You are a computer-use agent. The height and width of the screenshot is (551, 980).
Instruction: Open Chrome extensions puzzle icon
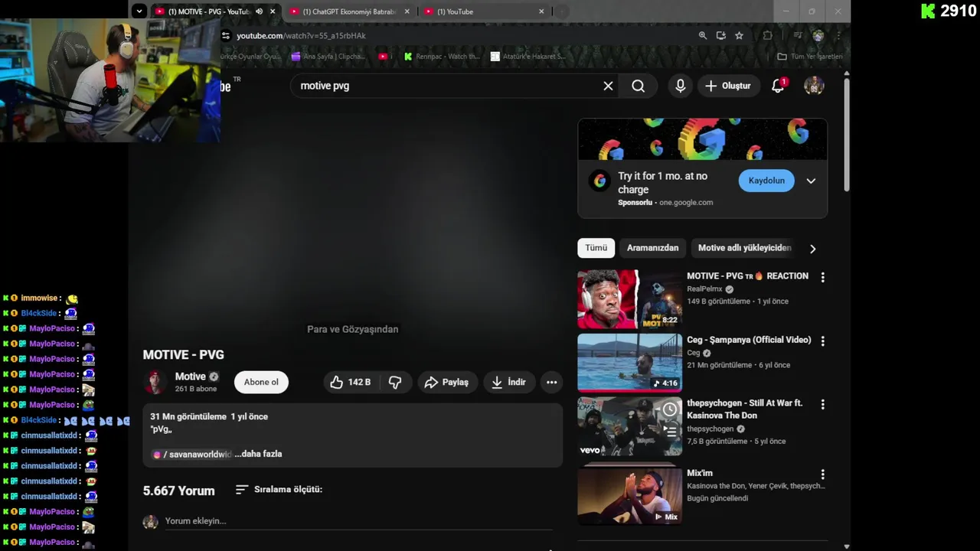(767, 35)
